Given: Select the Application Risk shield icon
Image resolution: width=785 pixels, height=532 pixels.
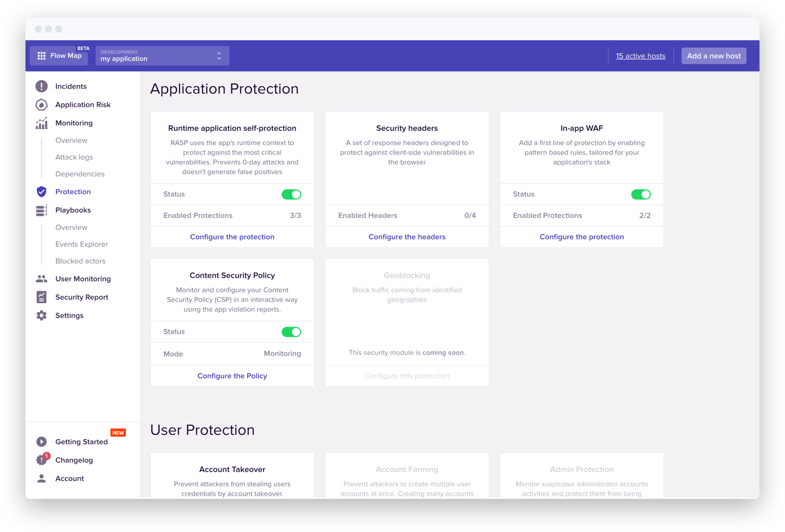Looking at the screenshot, I should tap(41, 104).
